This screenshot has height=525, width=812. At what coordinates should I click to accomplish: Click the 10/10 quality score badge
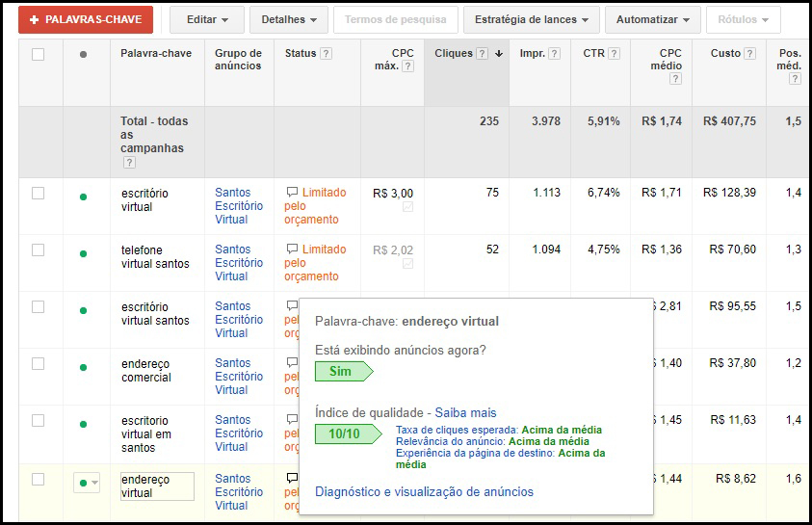[348, 433]
